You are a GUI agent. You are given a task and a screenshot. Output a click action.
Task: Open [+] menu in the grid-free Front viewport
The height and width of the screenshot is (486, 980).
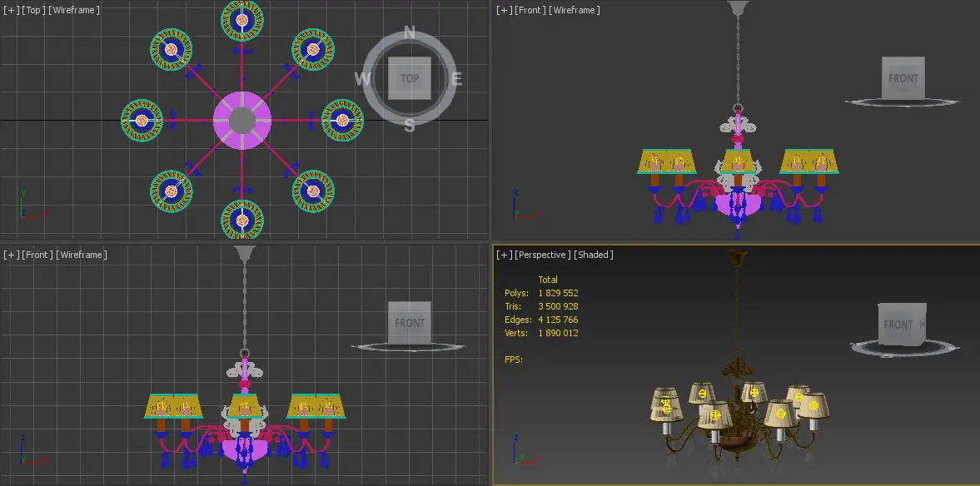coord(504,10)
